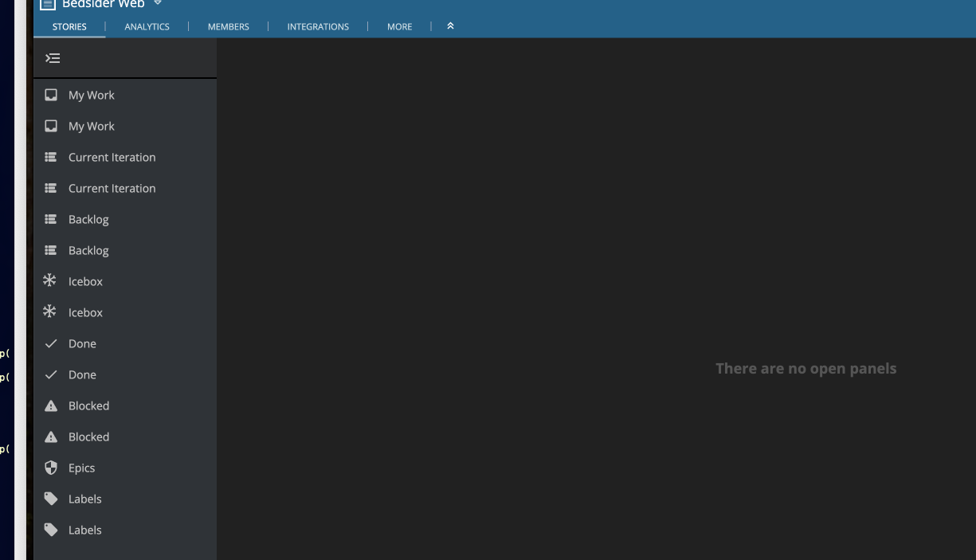Select the INTEGRATIONS tab

click(x=318, y=26)
